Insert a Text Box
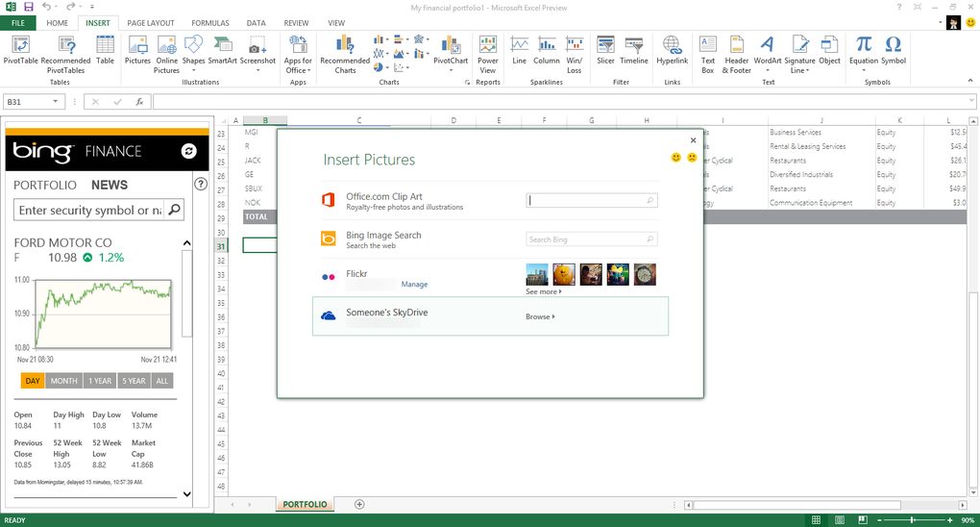 click(707, 55)
